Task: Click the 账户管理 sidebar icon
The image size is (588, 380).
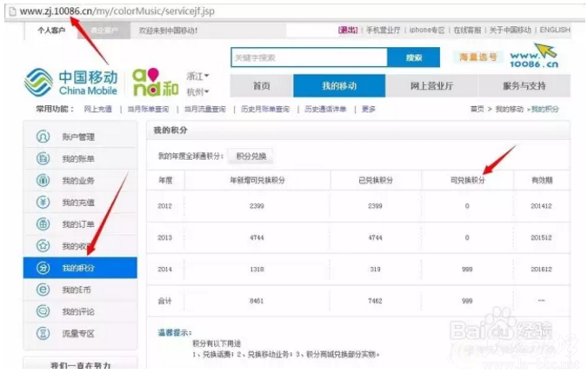Action: coord(43,137)
